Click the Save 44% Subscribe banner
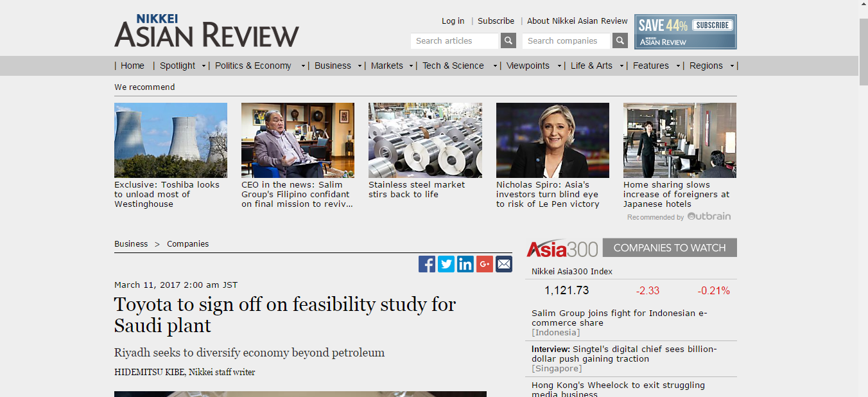This screenshot has width=868, height=397. [x=686, y=32]
